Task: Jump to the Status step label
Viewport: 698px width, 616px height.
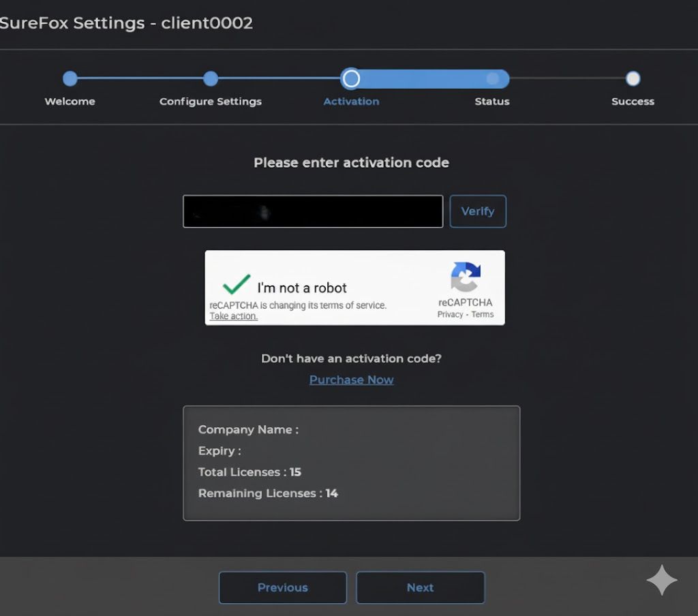Action: [x=492, y=102]
